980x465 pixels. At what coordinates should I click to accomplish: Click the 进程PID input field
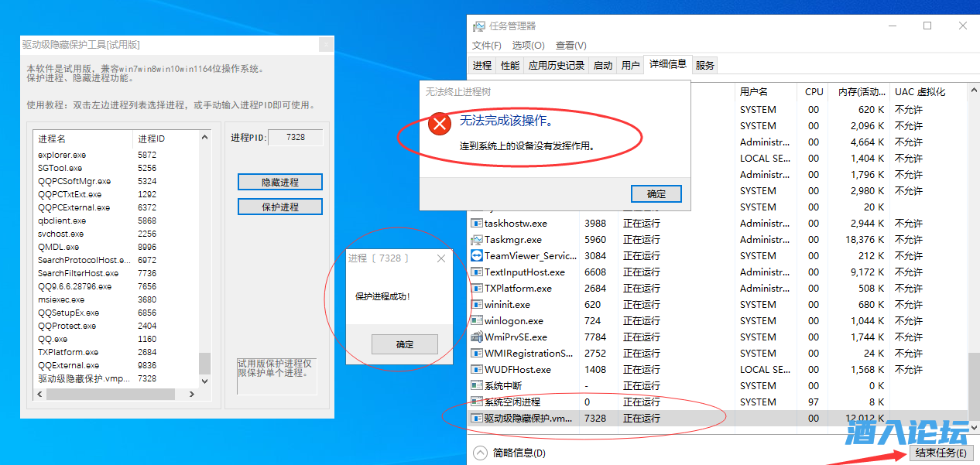pyautogui.click(x=295, y=137)
